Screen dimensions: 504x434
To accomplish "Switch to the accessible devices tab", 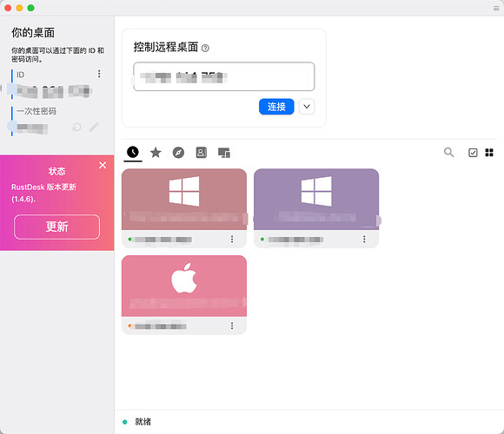I will (224, 153).
